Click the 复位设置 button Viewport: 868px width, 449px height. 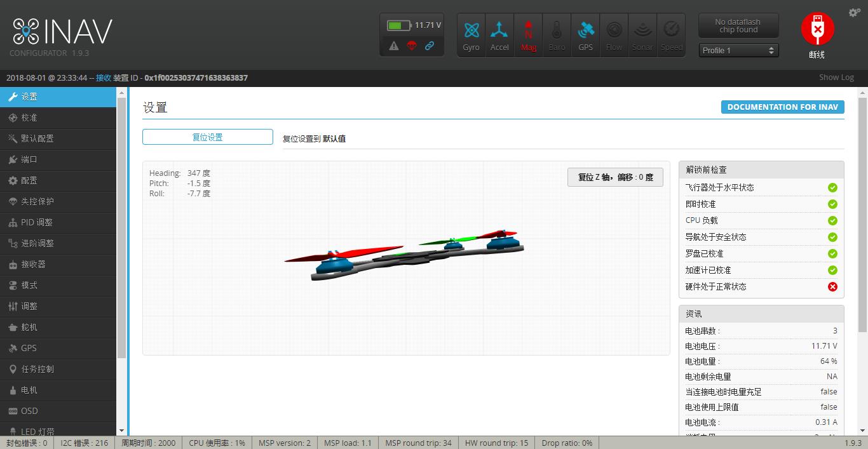click(x=208, y=137)
